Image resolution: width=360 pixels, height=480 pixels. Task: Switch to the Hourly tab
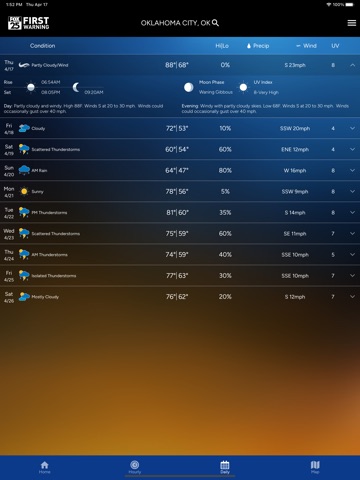(135, 467)
